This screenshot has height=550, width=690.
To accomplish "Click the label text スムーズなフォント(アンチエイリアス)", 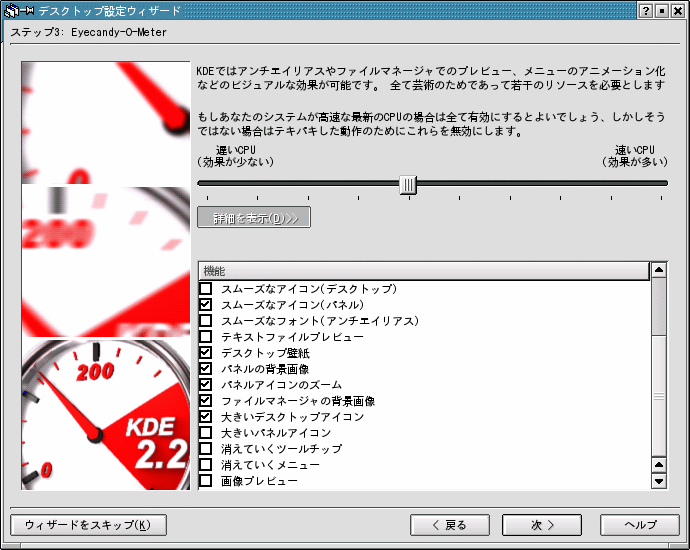I will [320, 321].
